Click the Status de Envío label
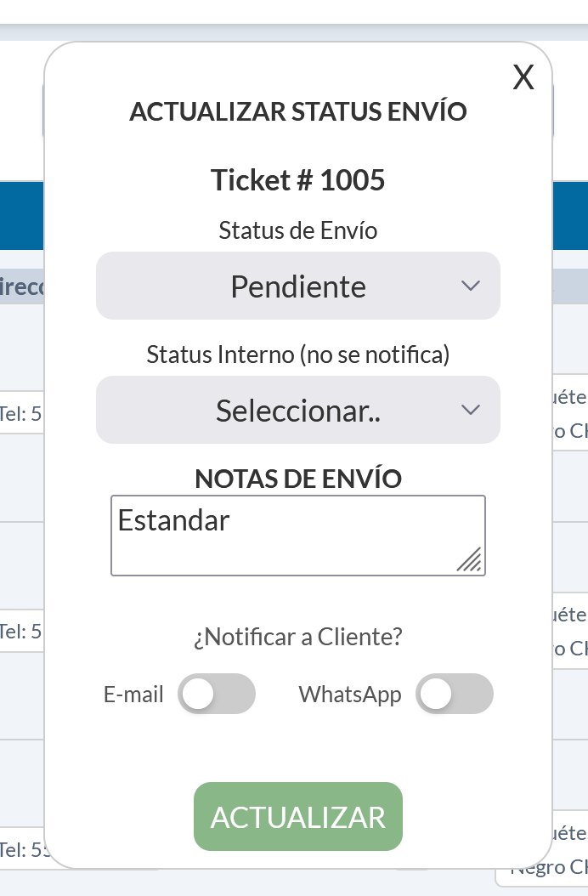Image resolution: width=588 pixels, height=896 pixels. (297, 230)
